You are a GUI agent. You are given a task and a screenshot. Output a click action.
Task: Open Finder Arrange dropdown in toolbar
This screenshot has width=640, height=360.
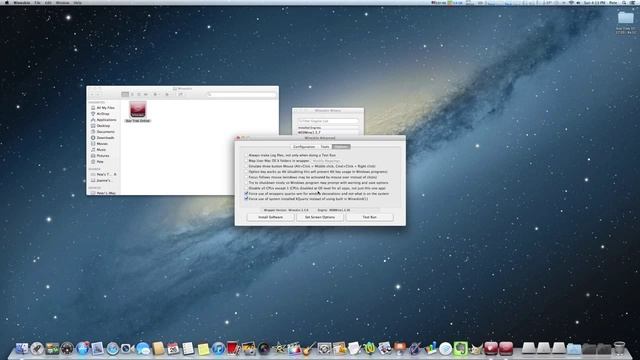[156, 94]
